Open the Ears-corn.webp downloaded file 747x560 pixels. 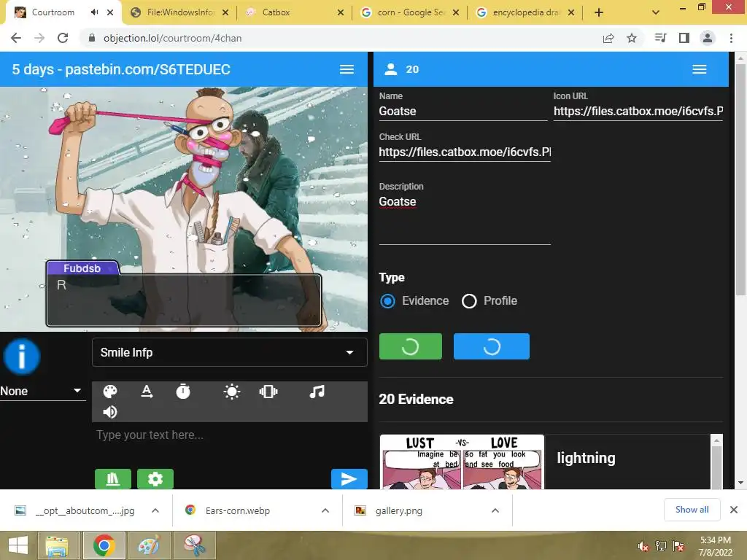(238, 510)
